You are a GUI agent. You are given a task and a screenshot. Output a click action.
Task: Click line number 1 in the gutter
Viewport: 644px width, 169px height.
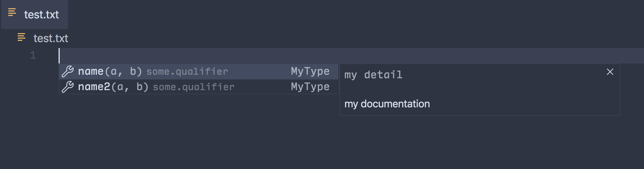[33, 55]
